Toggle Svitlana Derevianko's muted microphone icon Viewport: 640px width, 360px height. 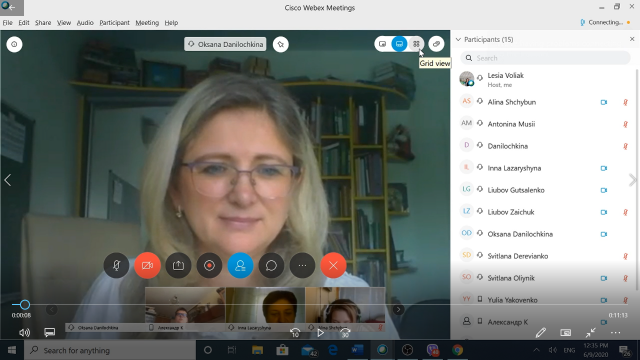click(x=625, y=256)
